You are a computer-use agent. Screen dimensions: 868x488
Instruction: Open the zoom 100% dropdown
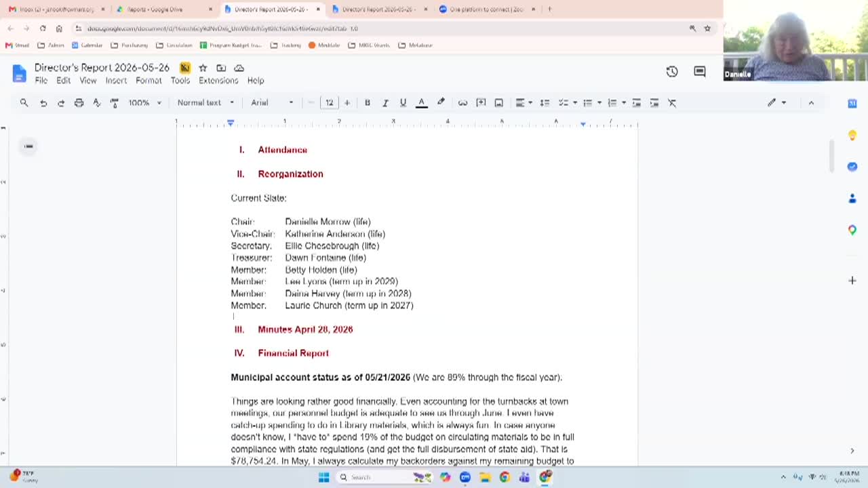(x=145, y=103)
